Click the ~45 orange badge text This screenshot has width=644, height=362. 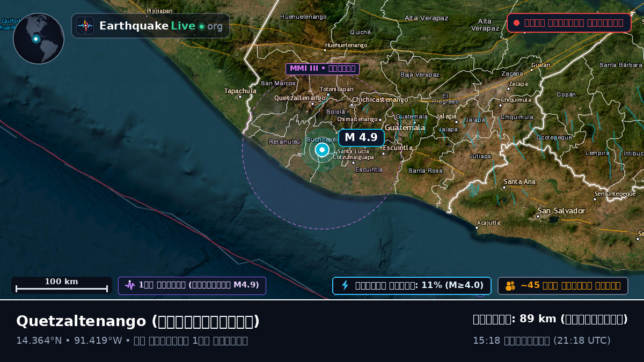point(570,285)
